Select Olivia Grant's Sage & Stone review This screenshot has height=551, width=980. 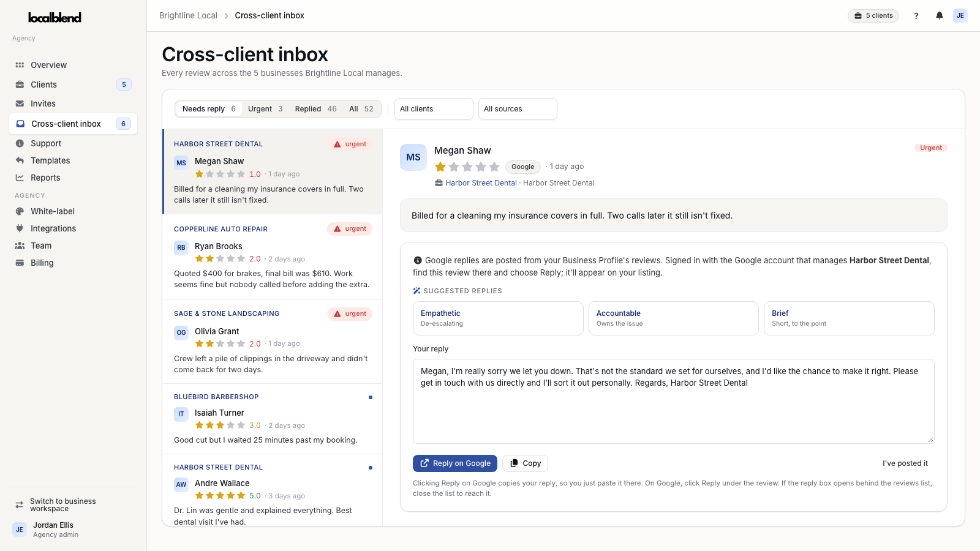pyautogui.click(x=273, y=342)
